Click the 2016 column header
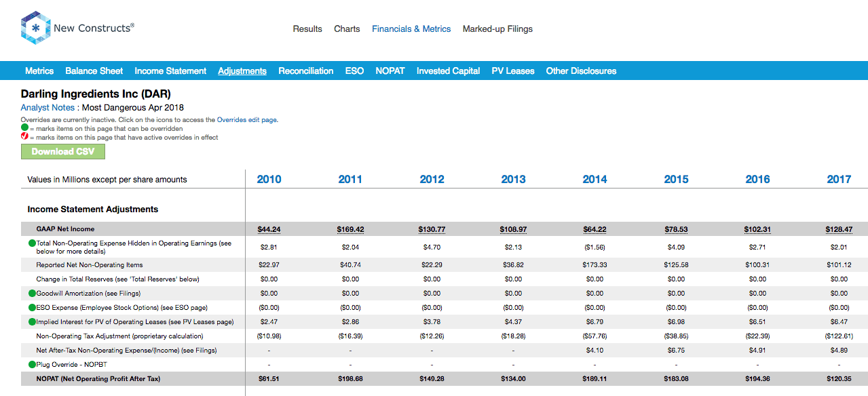 tap(757, 179)
